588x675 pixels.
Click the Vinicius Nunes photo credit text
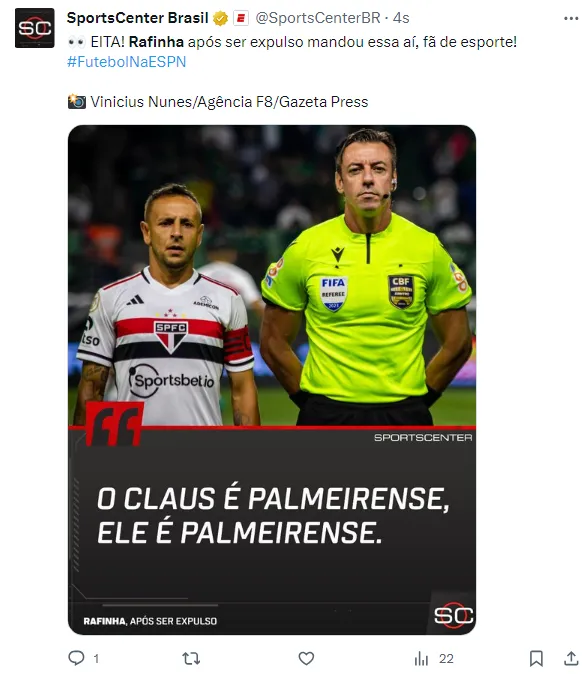pos(229,102)
